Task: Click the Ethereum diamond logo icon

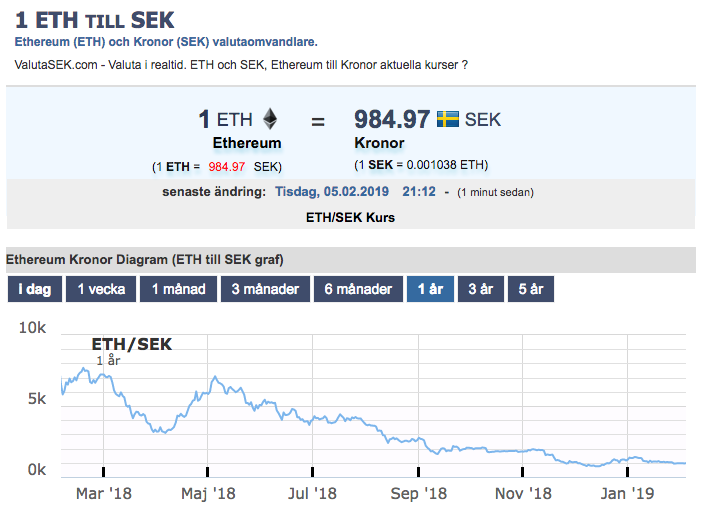Action: (270, 119)
